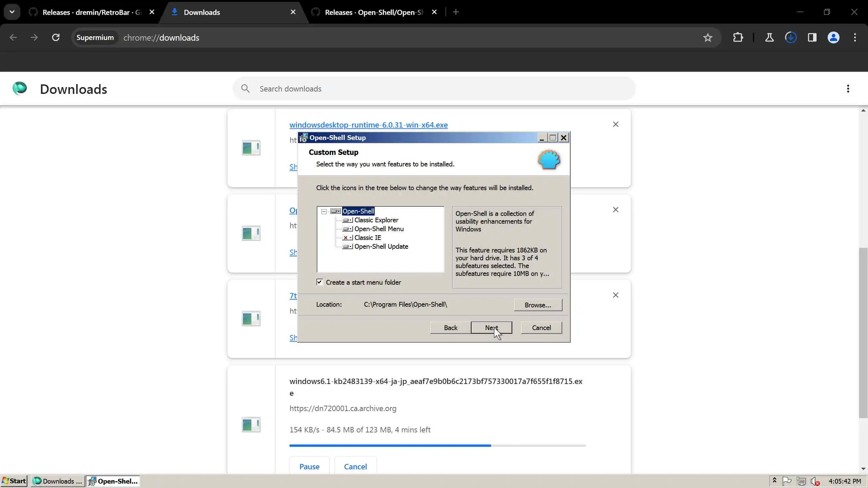Click the downloads toolbar icon
Screen dimensions: 868x488
click(x=791, y=38)
